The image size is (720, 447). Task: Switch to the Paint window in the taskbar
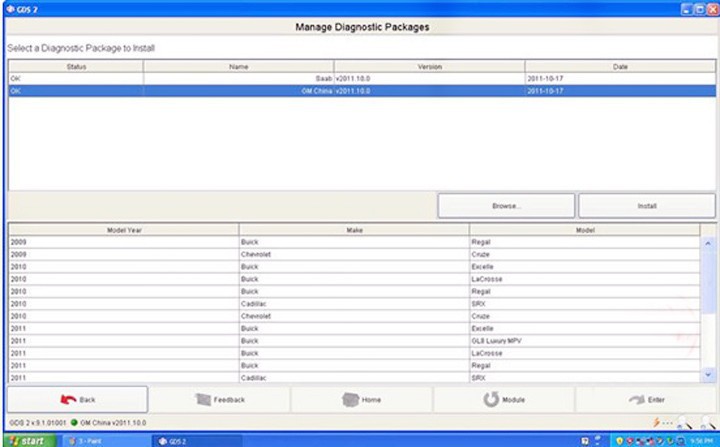(x=106, y=441)
